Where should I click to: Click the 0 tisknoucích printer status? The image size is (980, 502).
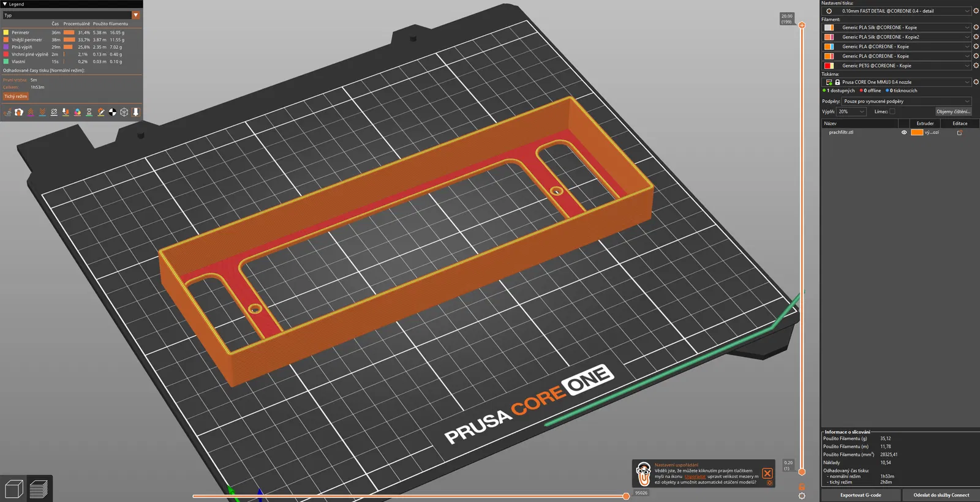pos(902,91)
